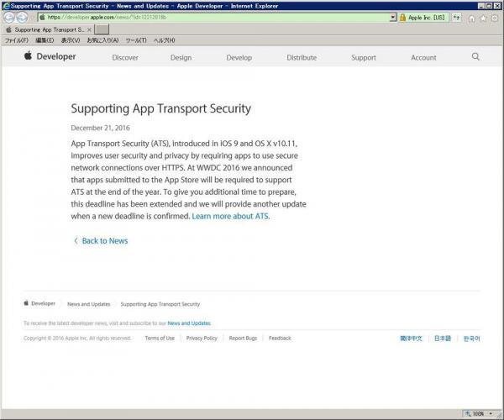Close the Supporting App Transport tab

[89, 29]
